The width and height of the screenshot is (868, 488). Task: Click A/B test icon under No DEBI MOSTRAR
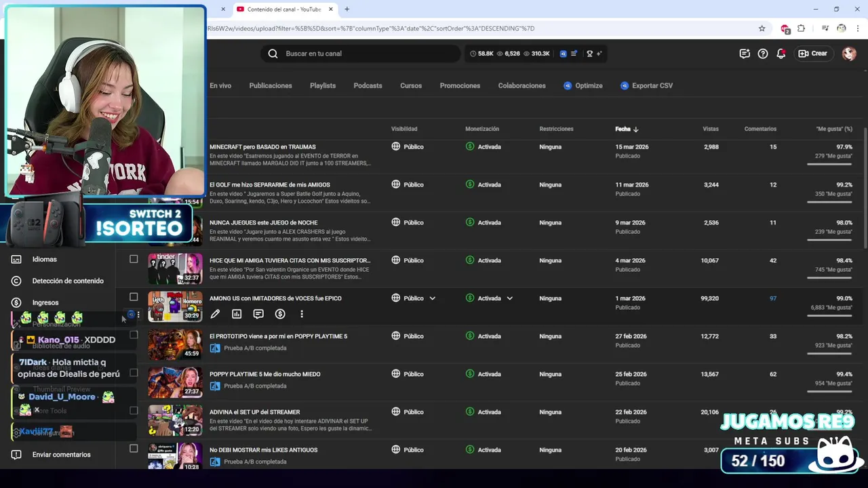click(215, 462)
